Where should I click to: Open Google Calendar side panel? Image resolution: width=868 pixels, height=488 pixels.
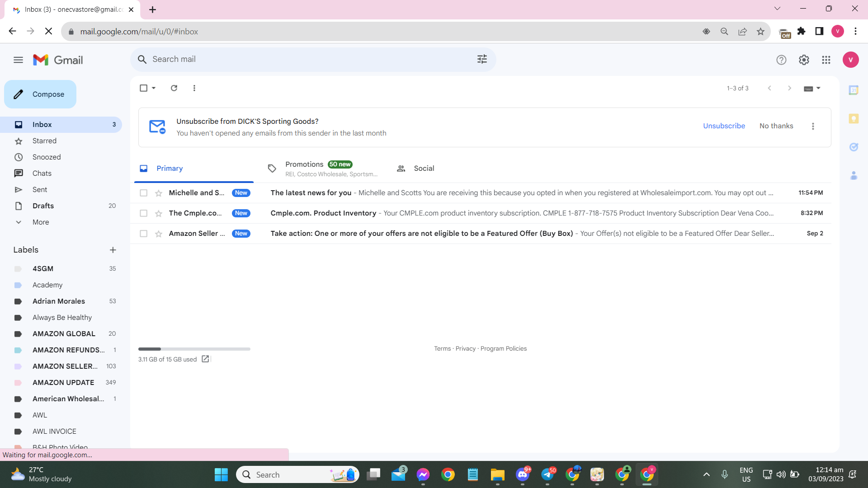coord(854,90)
